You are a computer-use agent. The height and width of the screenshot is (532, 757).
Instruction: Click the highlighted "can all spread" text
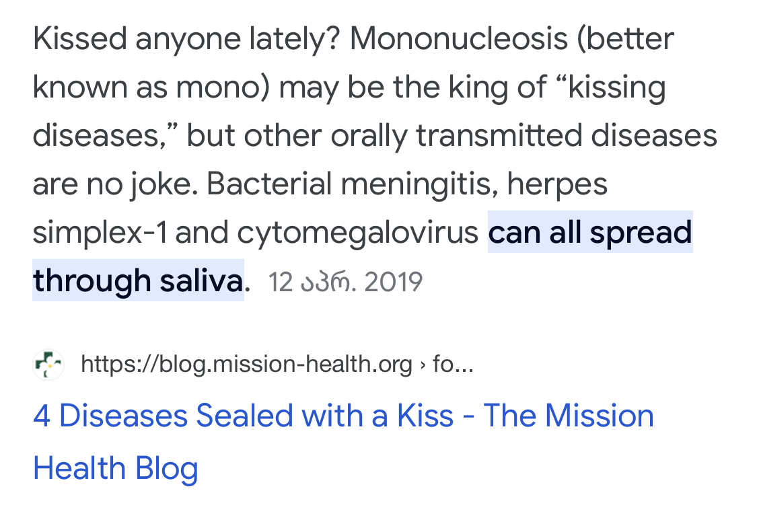(589, 233)
